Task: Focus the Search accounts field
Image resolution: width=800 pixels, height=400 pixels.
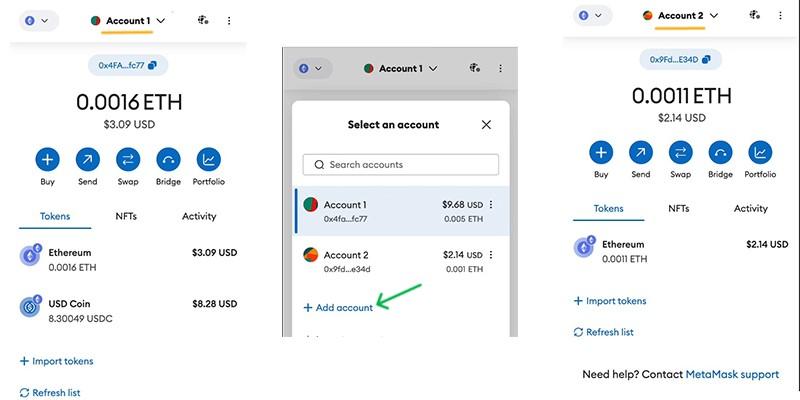Action: click(401, 165)
